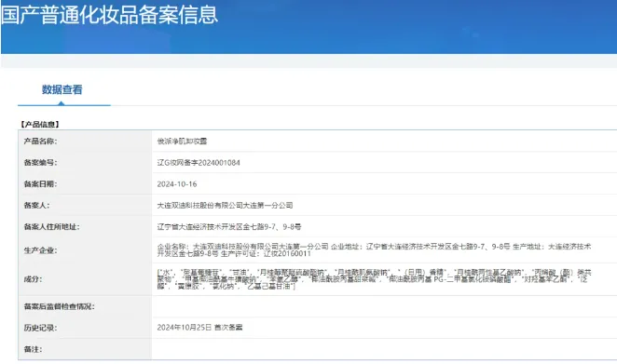Viewport: 617px width, 364px height.
Task: Select the 【产品信息】 section heading
Action: tap(40, 124)
